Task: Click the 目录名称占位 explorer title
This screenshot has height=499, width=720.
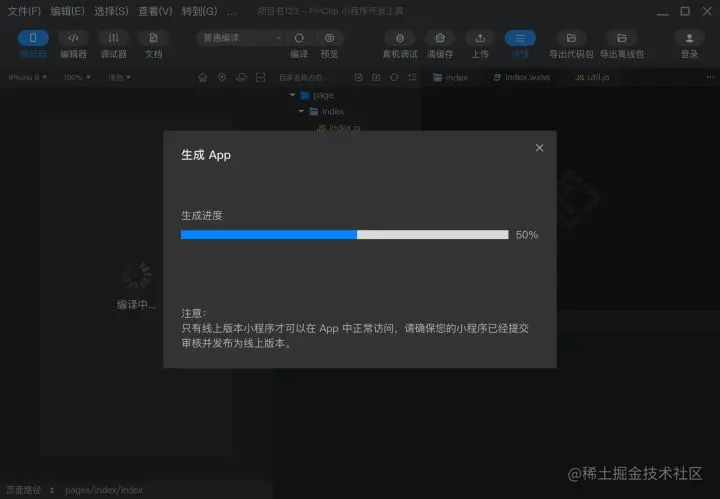Action: click(x=301, y=77)
